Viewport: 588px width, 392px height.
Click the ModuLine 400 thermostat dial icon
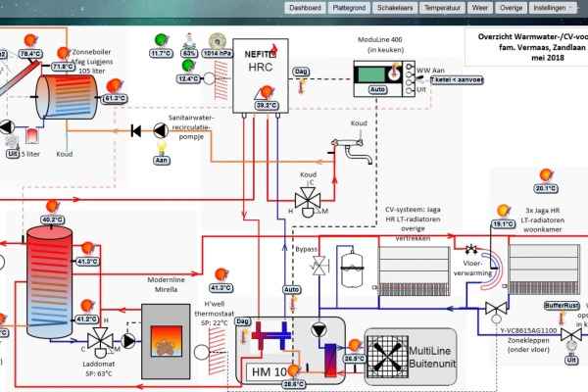[x=394, y=72]
